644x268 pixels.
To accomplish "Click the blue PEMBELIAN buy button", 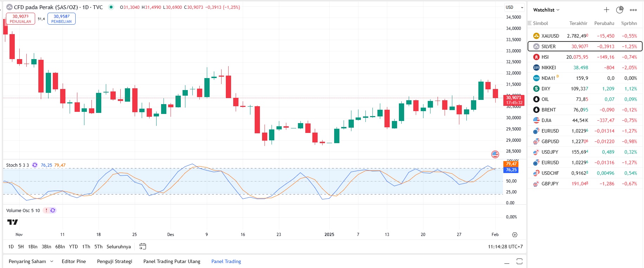I will point(62,19).
